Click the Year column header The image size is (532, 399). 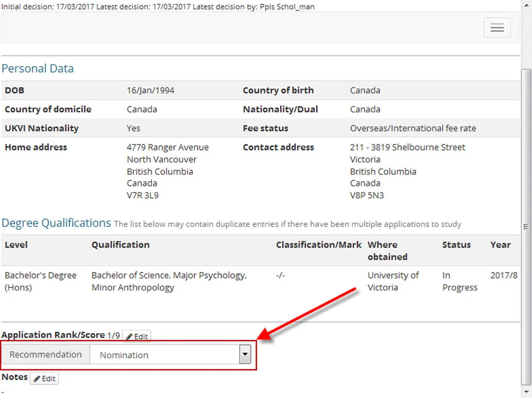(501, 244)
